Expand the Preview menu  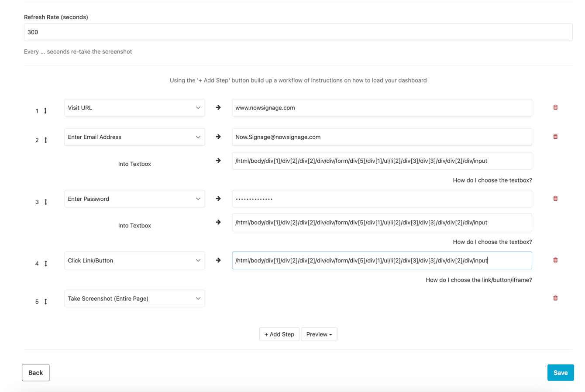319,334
